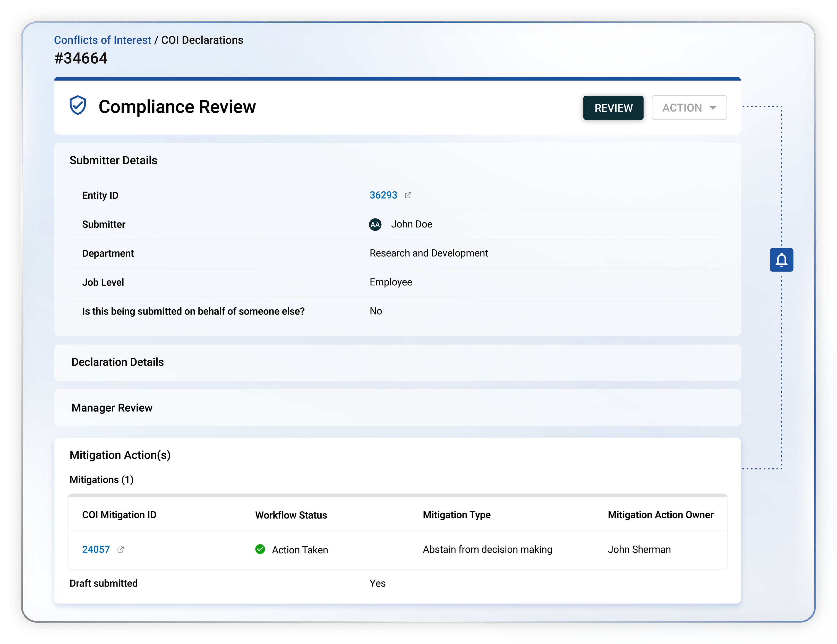Screen dimensions: 837x644
Task: Click the REVIEW button
Action: click(613, 108)
